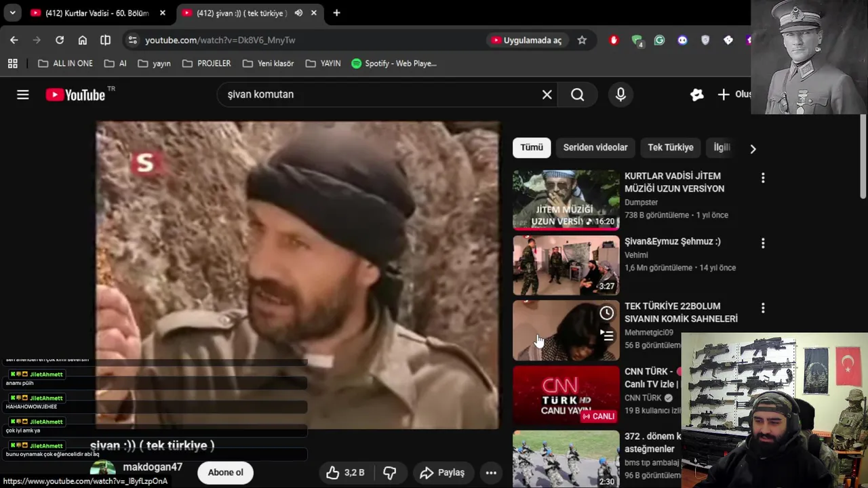Open the purple round face extension
This screenshot has width=868, height=488.
coord(682,40)
